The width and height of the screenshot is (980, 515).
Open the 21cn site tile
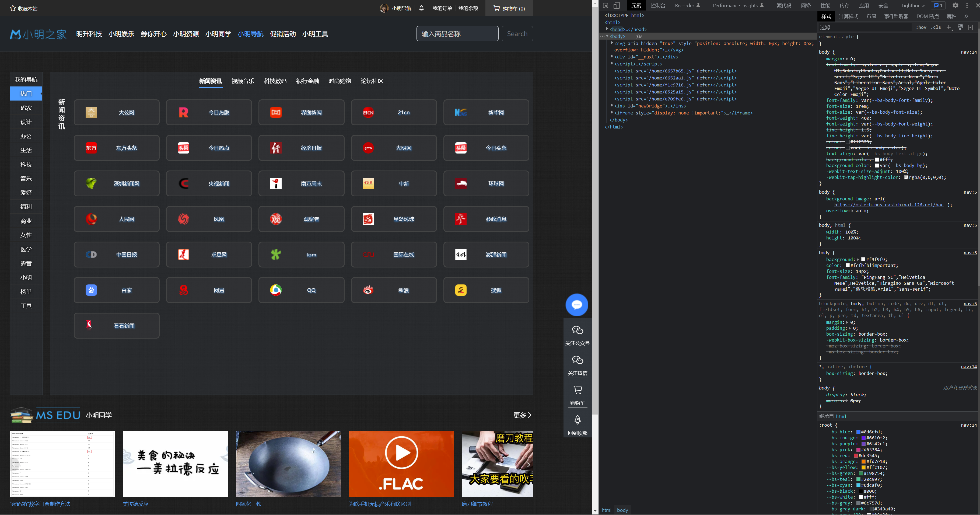click(x=394, y=112)
